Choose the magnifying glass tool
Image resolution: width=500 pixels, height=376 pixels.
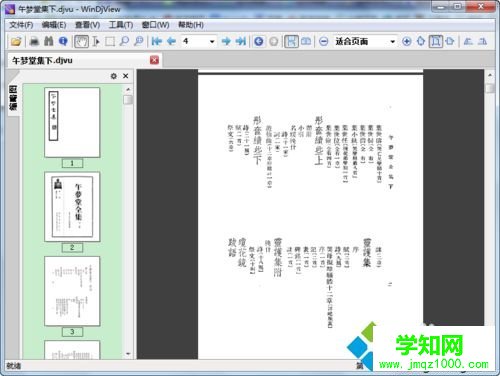(124, 41)
